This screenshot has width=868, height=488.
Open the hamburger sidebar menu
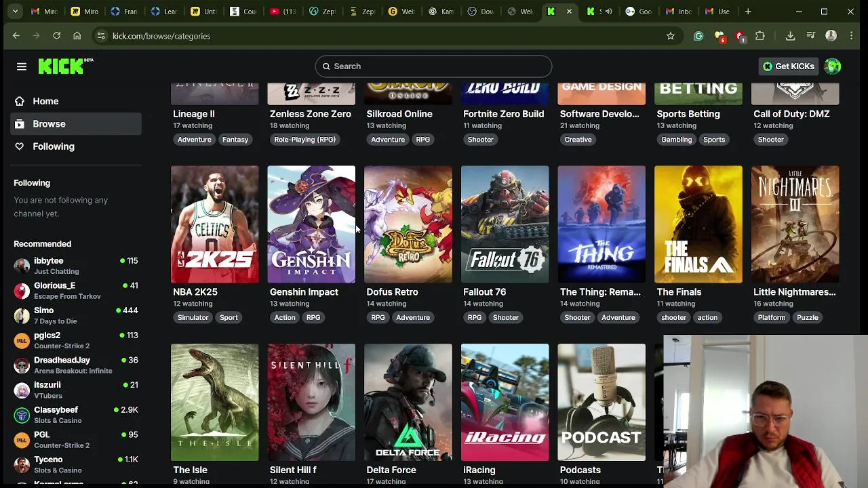click(22, 66)
